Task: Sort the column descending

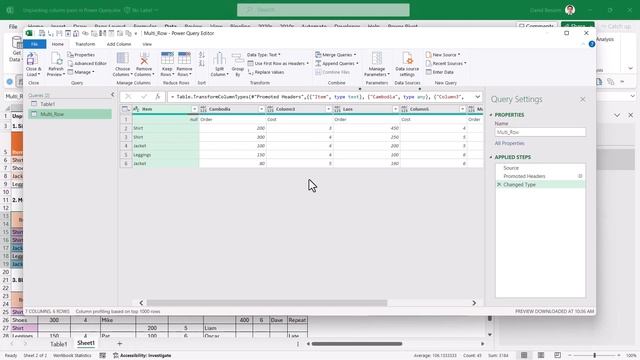Action: (x=202, y=63)
